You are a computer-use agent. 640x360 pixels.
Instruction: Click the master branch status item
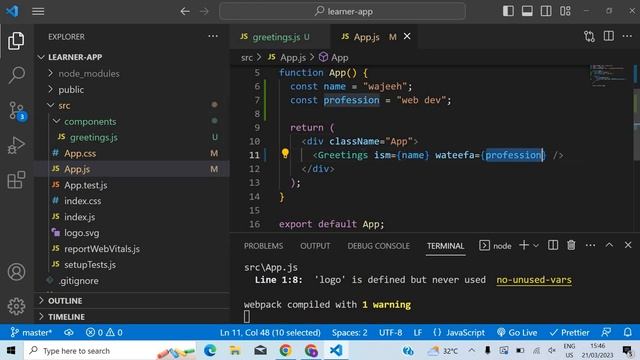(x=31, y=332)
